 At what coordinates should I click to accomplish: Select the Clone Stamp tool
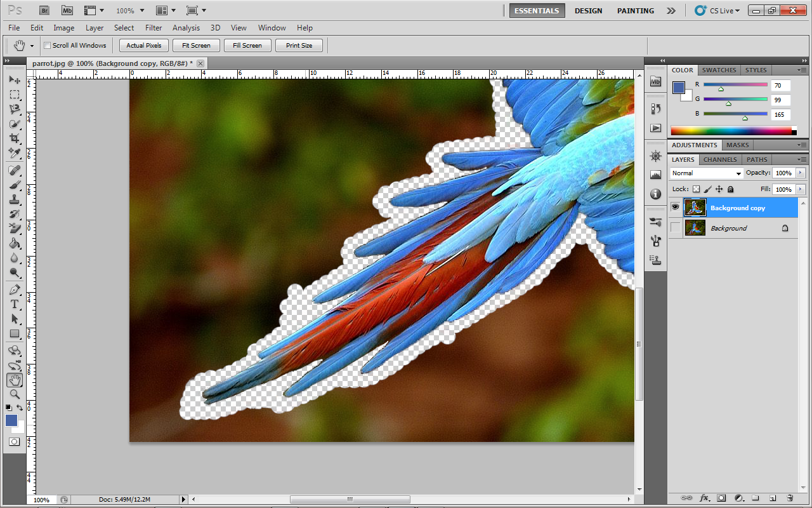tap(15, 199)
